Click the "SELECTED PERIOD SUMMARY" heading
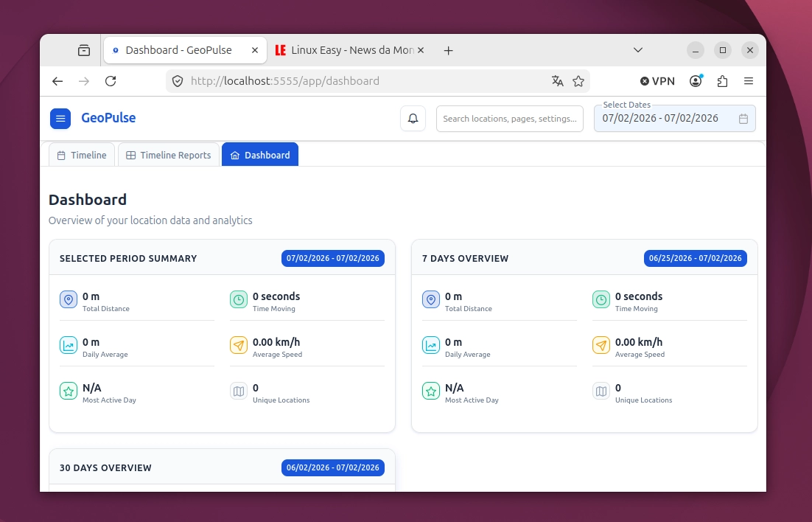 128,258
